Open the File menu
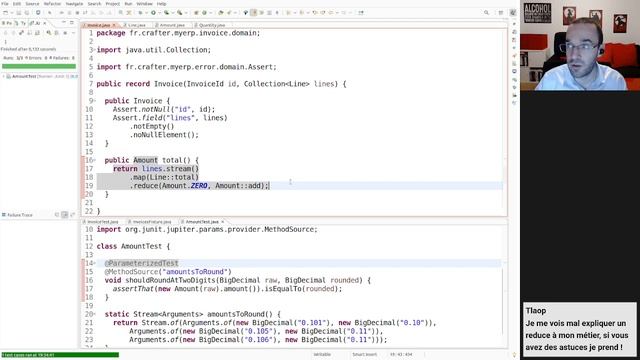The height and width of the screenshot is (360, 640). point(5,4)
